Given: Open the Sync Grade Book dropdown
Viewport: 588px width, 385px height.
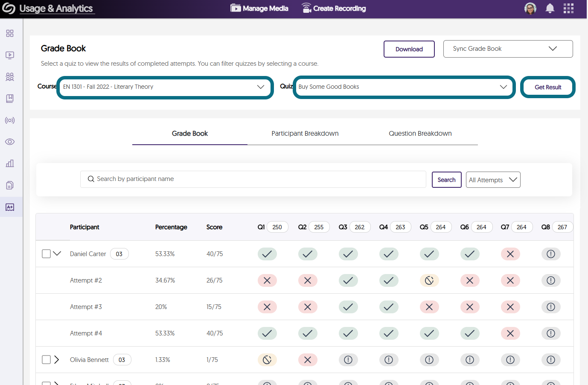Looking at the screenshot, I should click(508, 49).
